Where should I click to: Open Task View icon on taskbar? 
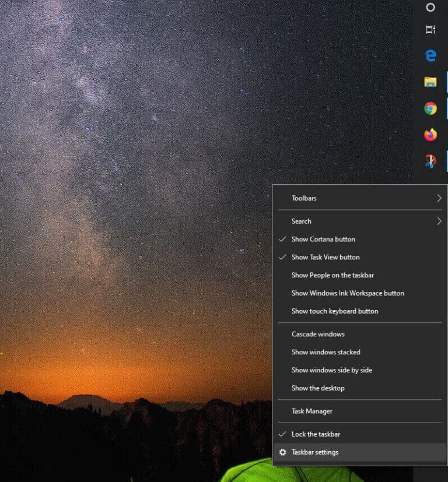point(430,30)
